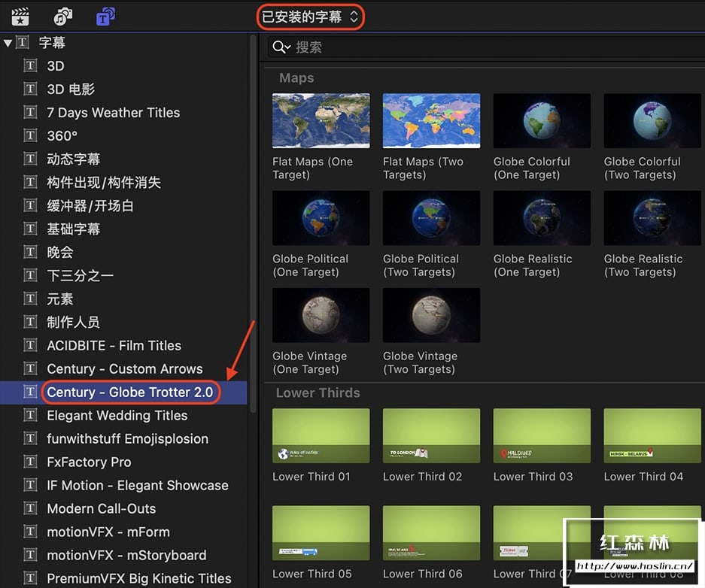The height and width of the screenshot is (588, 705).
Task: Open the 已安装的字幕 popup menu
Action: coord(310,17)
